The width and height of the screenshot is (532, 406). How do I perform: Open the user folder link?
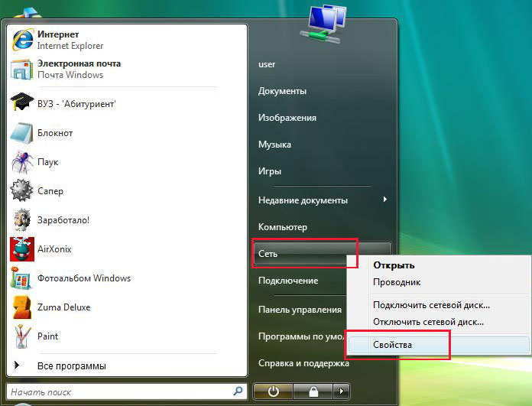267,64
